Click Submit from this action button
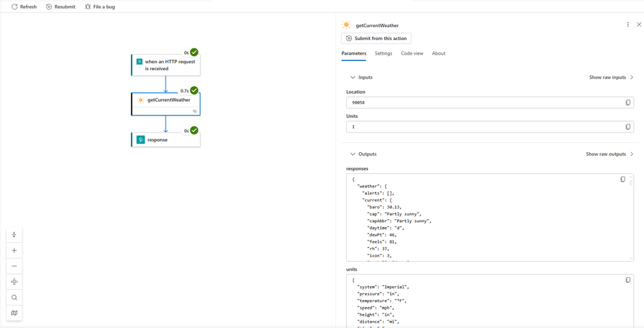This screenshot has height=328, width=644. pos(376,38)
